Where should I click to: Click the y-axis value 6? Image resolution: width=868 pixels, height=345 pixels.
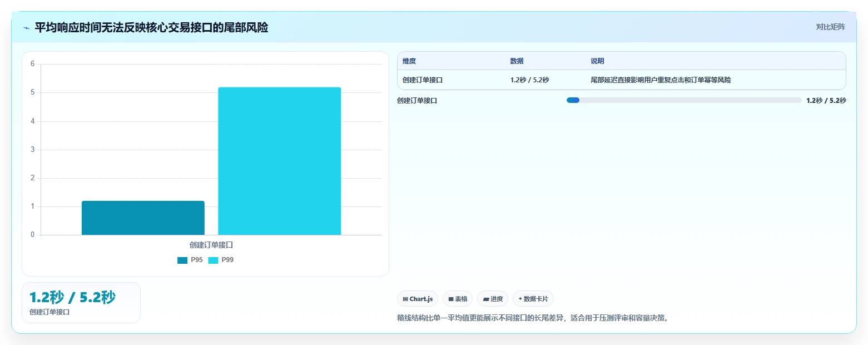coord(33,64)
